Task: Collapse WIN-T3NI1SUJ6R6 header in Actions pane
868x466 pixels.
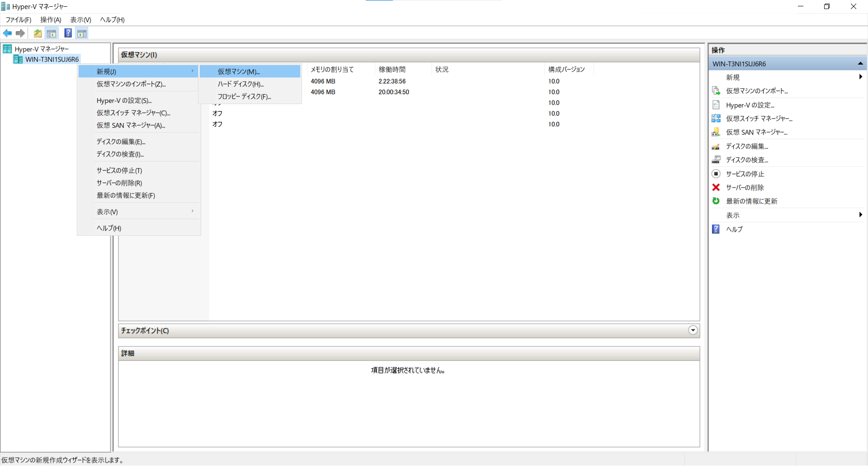Action: click(x=860, y=64)
